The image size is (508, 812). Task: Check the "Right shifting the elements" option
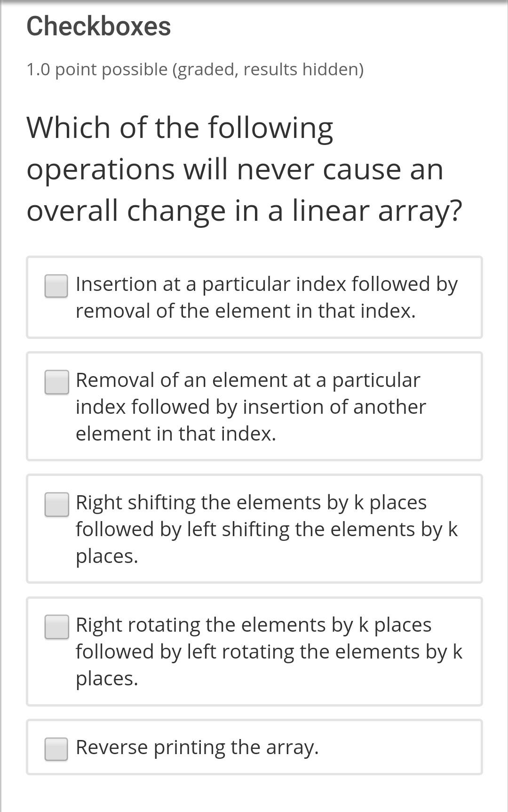[57, 505]
